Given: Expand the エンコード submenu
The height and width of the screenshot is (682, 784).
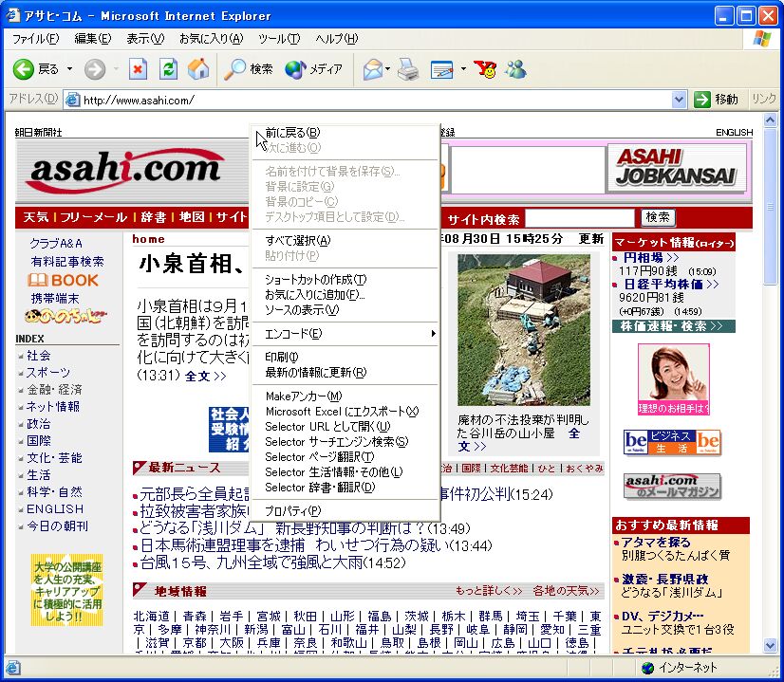Looking at the screenshot, I should [345, 334].
